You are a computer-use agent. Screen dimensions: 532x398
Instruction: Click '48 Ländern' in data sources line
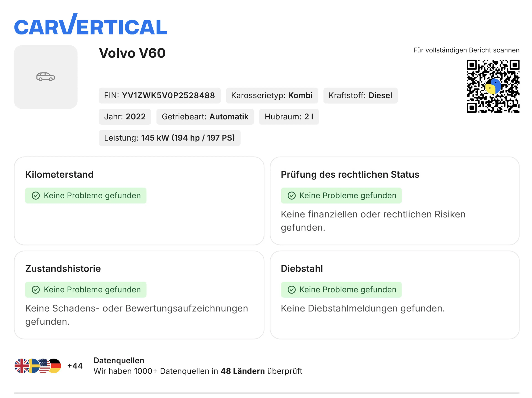[x=243, y=371]
